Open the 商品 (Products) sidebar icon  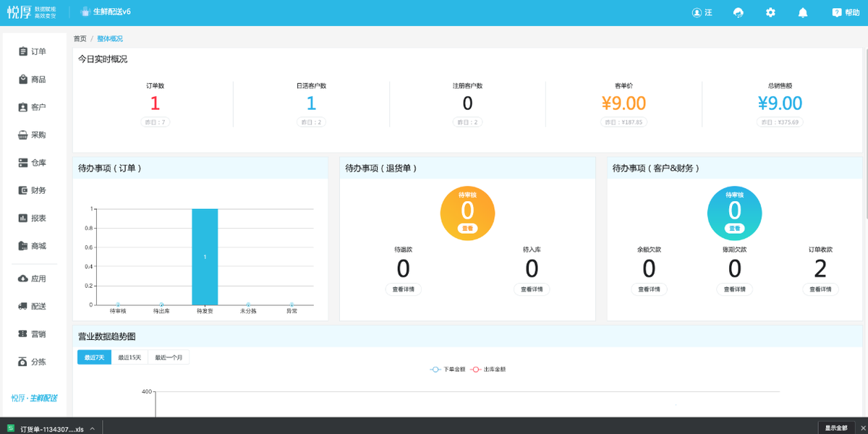click(23, 80)
